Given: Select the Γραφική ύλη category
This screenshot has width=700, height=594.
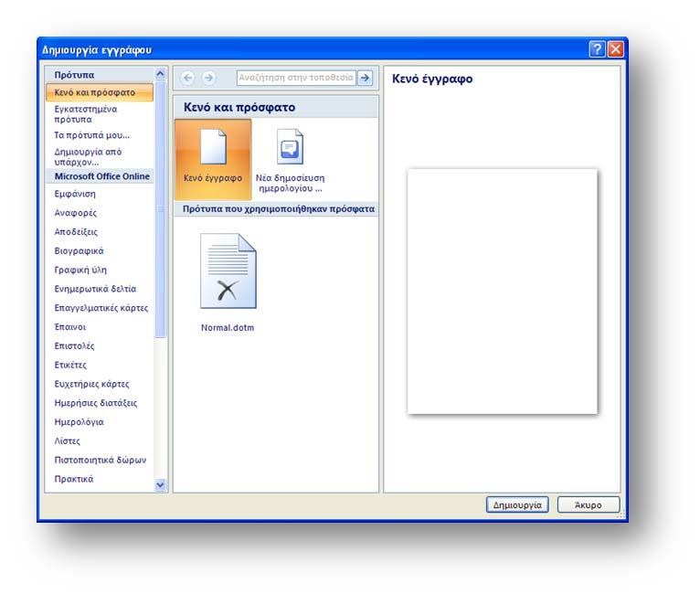Looking at the screenshot, I should (80, 270).
